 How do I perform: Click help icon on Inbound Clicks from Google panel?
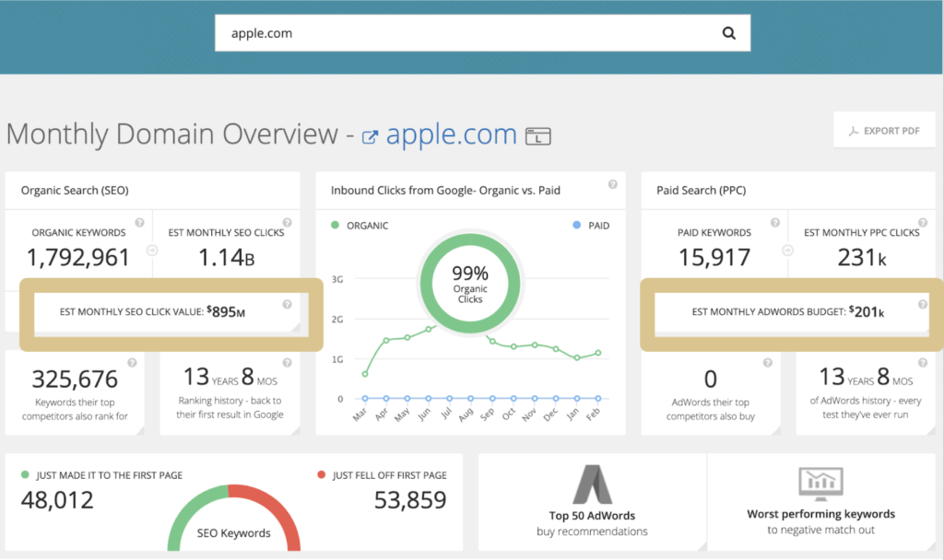click(612, 184)
